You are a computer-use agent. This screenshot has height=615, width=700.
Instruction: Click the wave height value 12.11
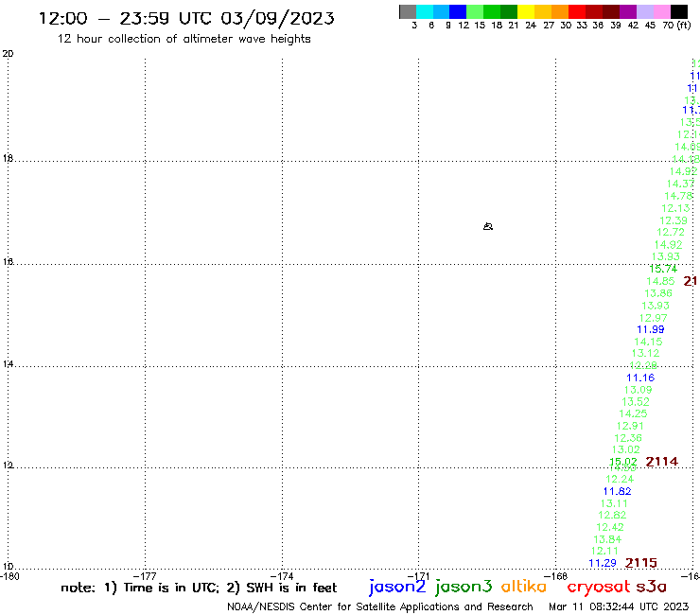(x=604, y=551)
